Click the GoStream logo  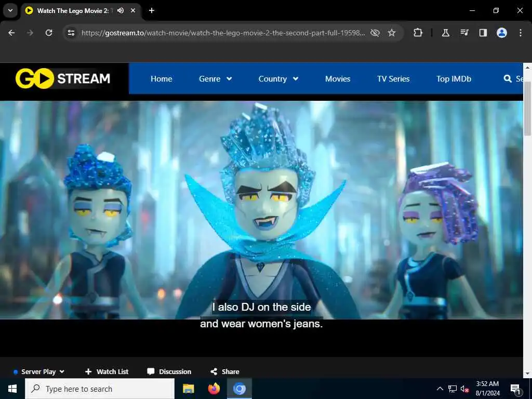[63, 78]
